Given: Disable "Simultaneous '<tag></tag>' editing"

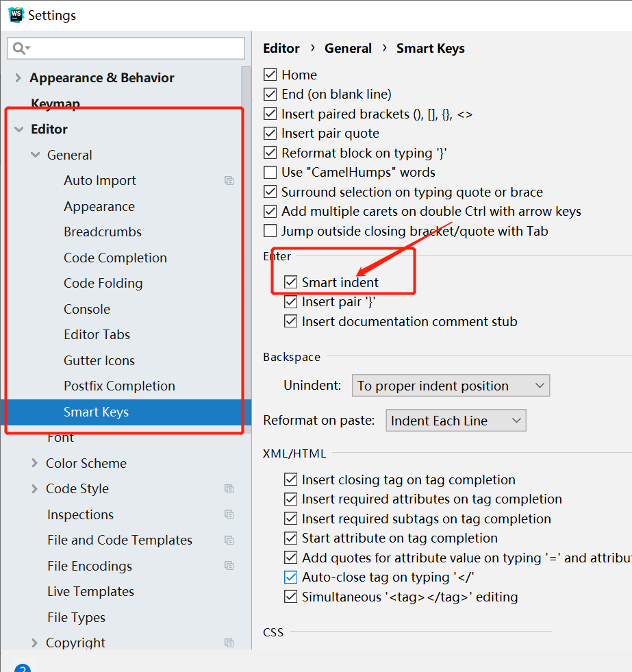Looking at the screenshot, I should click(x=291, y=597).
